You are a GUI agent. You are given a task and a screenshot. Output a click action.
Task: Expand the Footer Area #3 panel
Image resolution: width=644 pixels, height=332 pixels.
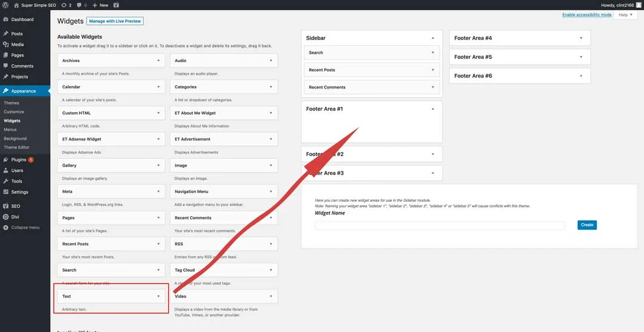pos(433,173)
